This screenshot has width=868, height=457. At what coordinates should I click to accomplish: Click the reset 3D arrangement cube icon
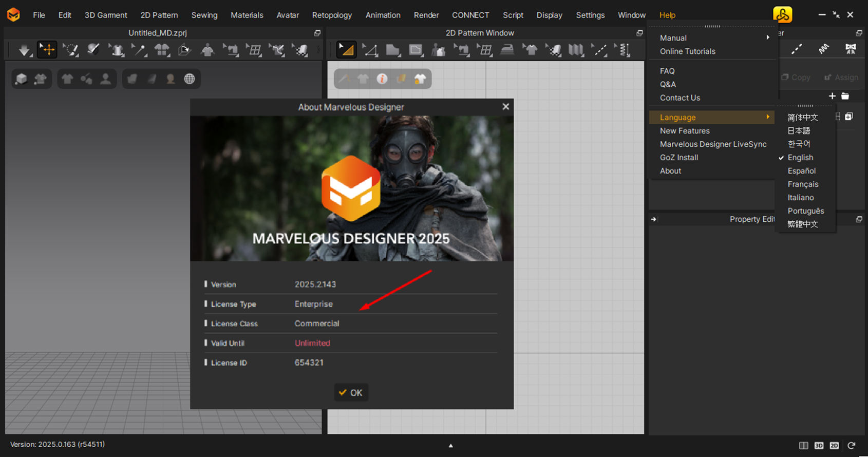[x=184, y=50]
